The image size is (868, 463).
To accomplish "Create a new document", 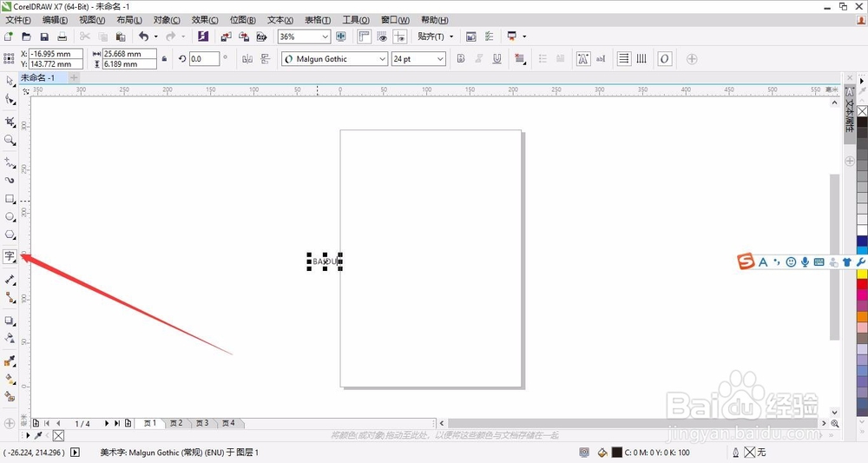I will point(9,36).
